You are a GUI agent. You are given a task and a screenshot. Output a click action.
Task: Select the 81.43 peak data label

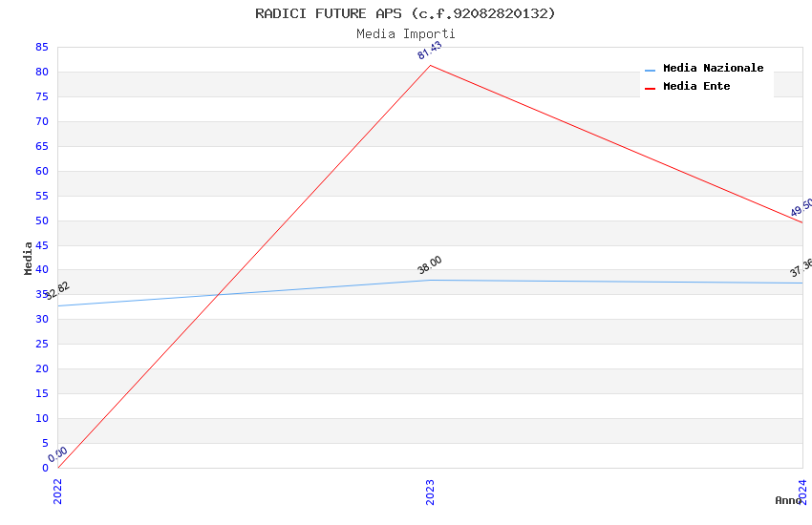pyautogui.click(x=430, y=51)
